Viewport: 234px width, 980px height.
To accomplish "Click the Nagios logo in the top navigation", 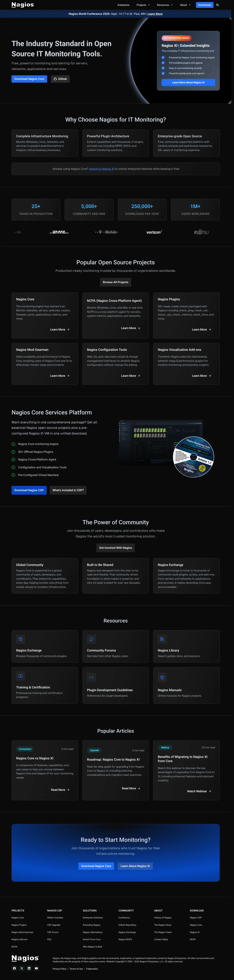I will (x=22, y=5).
